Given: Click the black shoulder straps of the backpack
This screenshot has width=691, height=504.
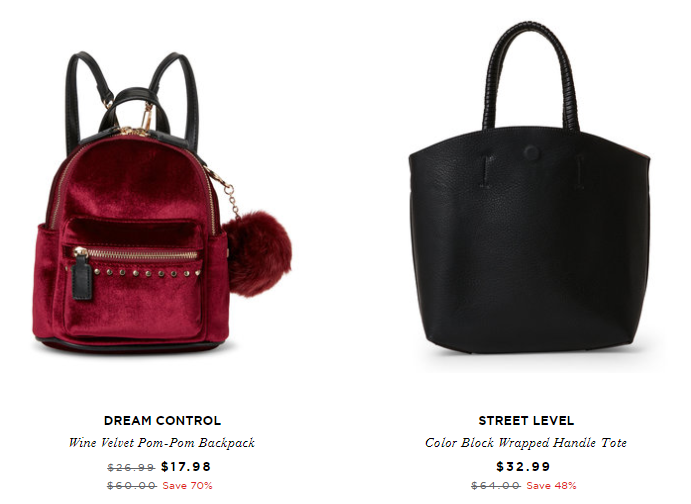Looking at the screenshot, I should (x=132, y=99).
